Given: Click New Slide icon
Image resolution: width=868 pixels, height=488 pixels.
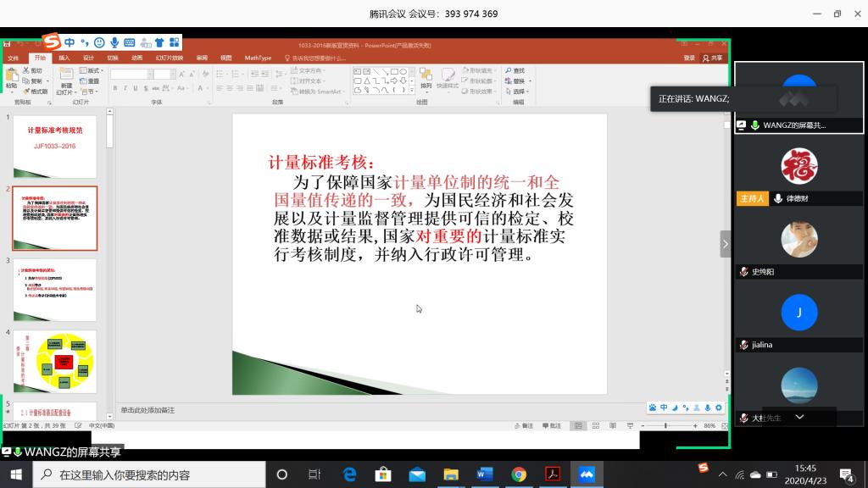Looking at the screenshot, I should pyautogui.click(x=66, y=75).
